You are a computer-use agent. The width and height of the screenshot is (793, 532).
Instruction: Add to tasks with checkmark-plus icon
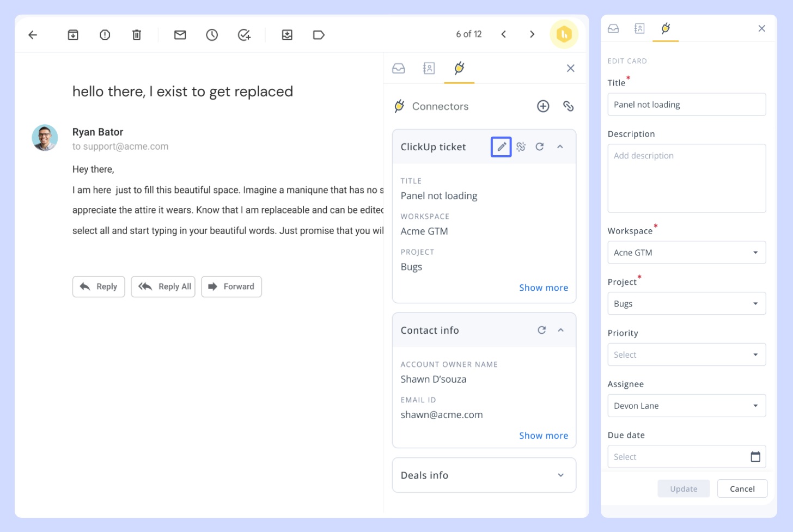click(245, 35)
